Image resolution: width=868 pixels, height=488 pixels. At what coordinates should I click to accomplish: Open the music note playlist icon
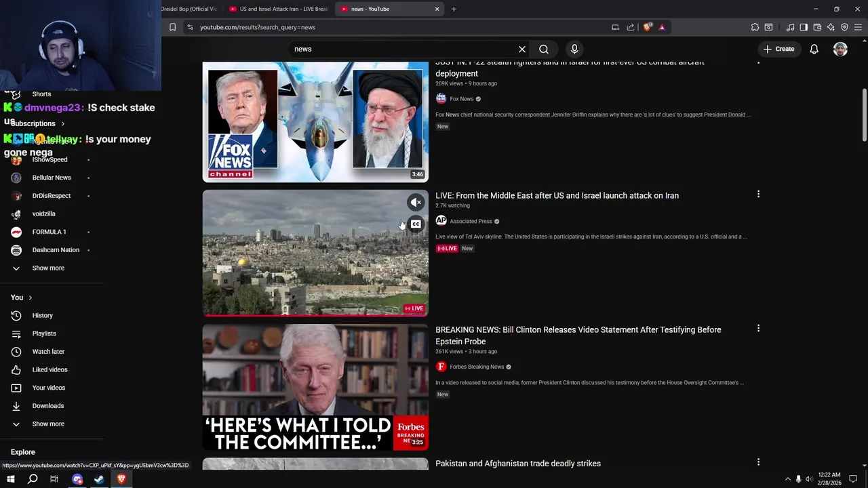pyautogui.click(x=790, y=27)
